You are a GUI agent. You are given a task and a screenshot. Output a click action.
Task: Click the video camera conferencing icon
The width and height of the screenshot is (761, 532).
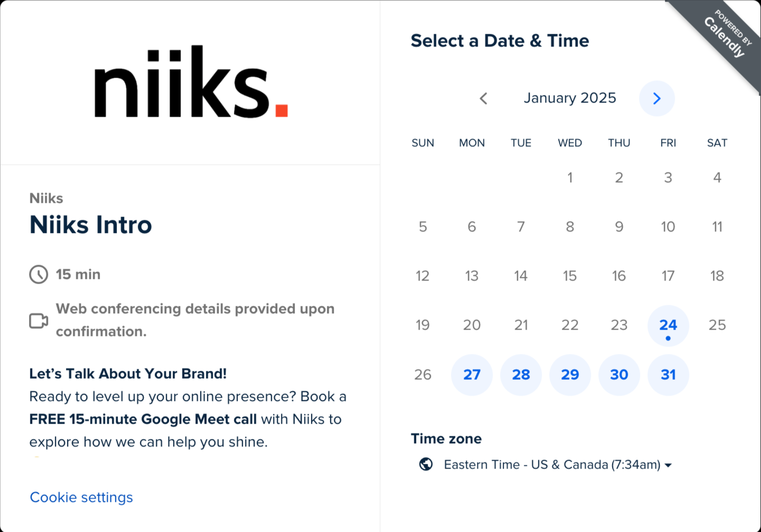click(39, 321)
